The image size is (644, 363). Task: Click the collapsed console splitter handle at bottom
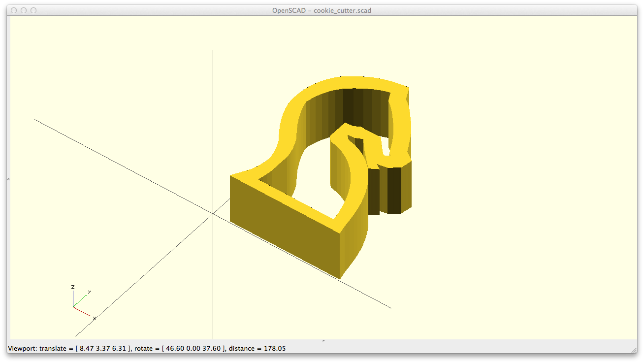323,340
